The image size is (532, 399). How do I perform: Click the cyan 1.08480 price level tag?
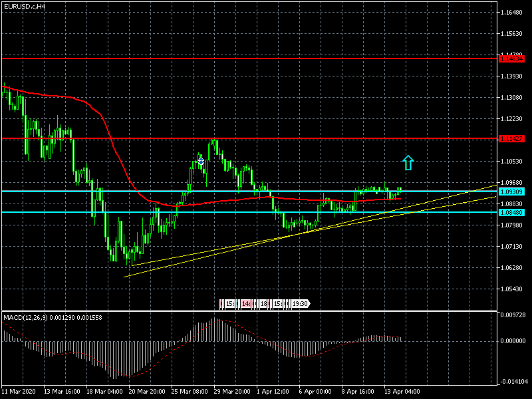pos(511,212)
